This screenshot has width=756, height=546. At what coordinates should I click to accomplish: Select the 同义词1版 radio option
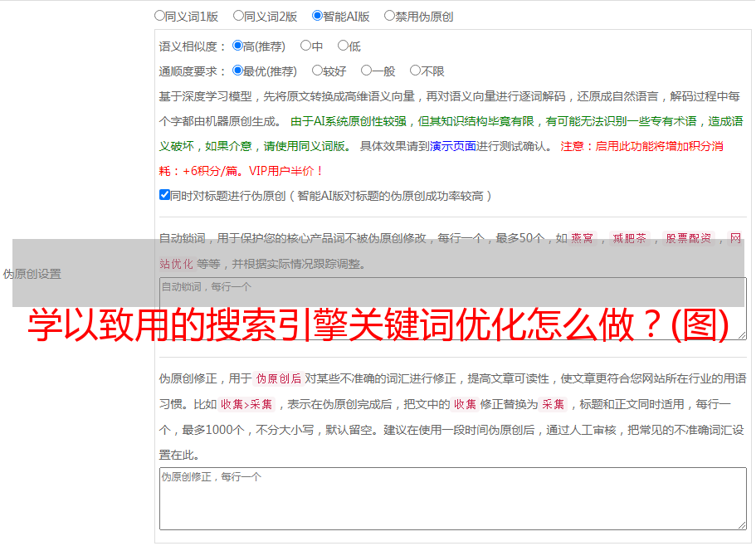159,15
